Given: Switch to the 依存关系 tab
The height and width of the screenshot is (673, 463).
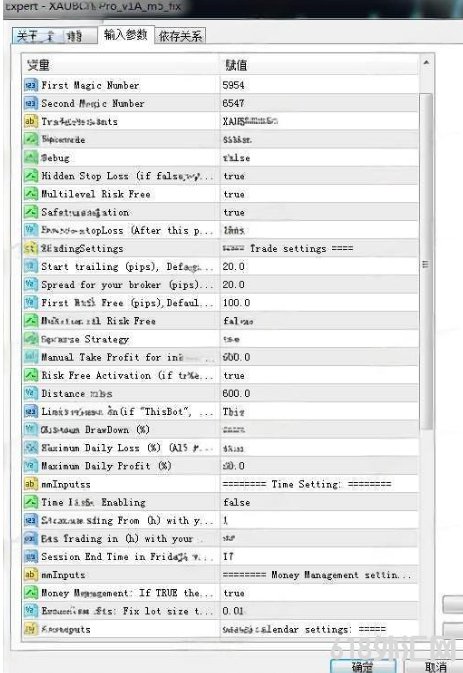Looking at the screenshot, I should [180, 36].
